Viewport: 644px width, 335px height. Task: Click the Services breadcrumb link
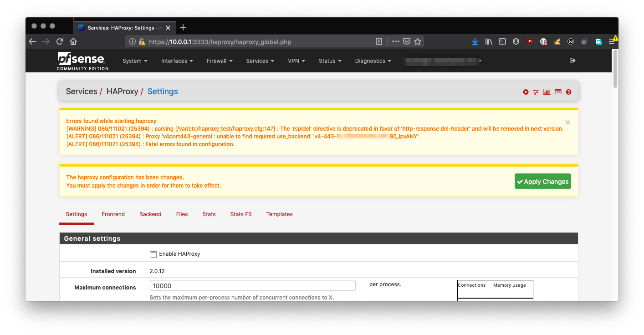point(82,91)
